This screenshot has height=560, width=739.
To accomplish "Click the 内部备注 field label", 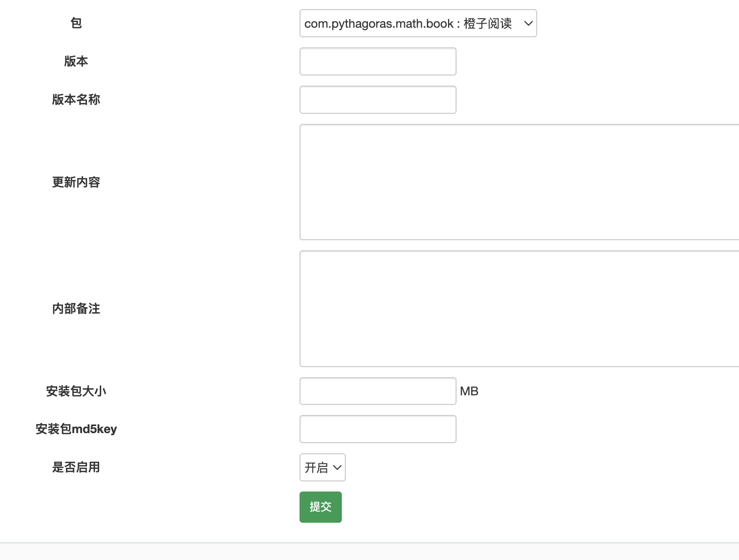I will click(x=76, y=309).
